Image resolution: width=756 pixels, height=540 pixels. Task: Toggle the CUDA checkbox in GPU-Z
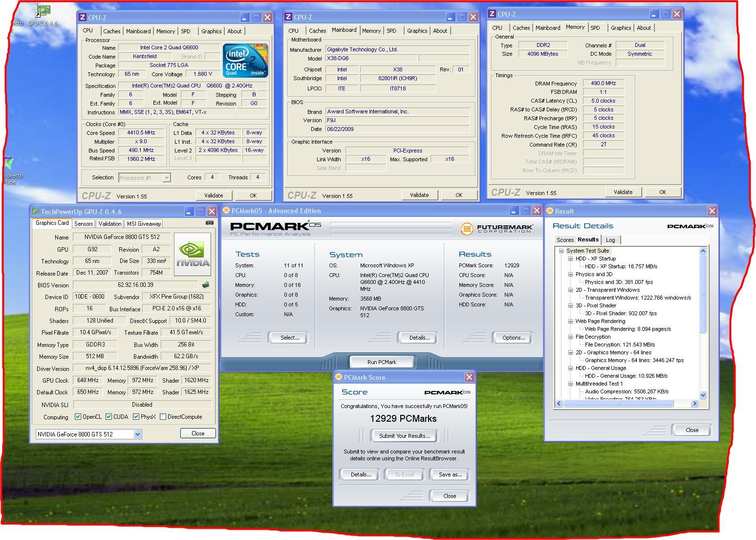point(108,417)
